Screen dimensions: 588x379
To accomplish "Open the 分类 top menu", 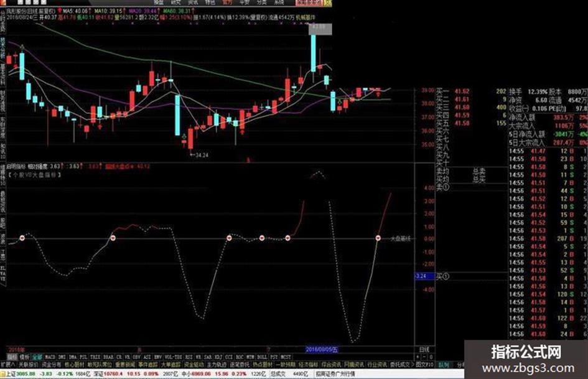I will 262,2.
